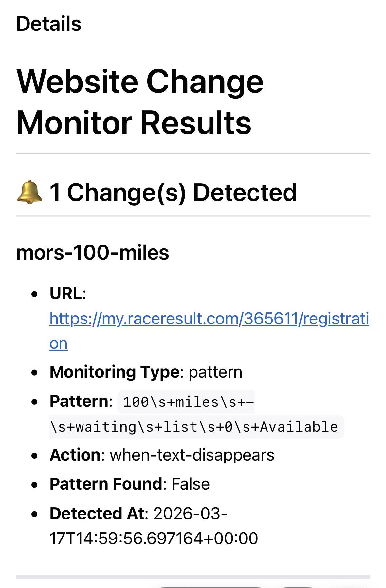Click the bold URL label
Viewport: 386px width, 588px height.
(66, 293)
